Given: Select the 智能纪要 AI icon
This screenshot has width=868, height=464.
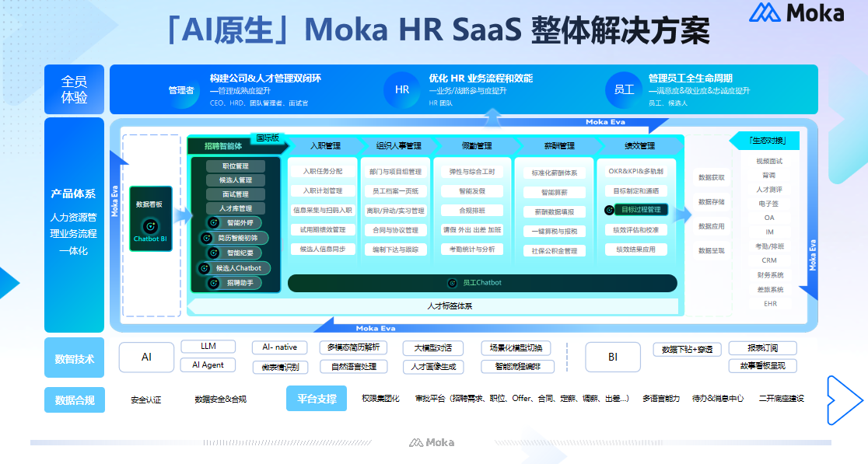Looking at the screenshot, I should click(213, 253).
